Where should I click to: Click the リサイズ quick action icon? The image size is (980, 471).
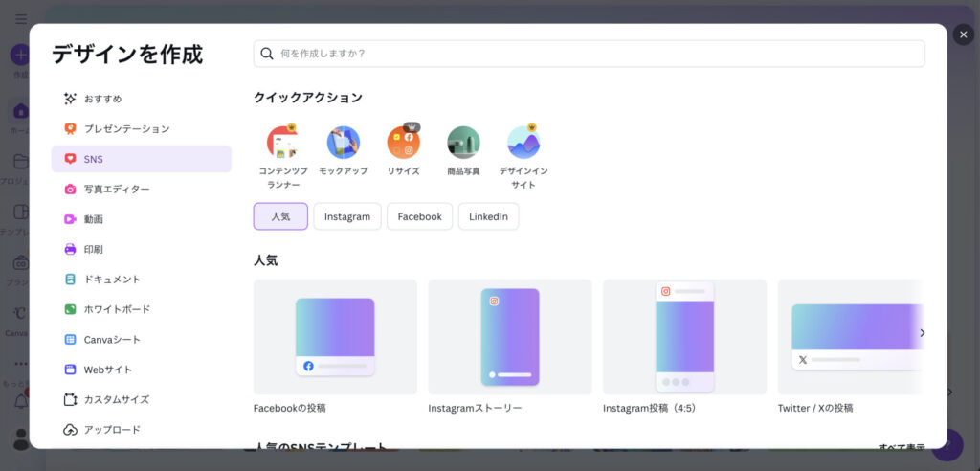point(403,143)
